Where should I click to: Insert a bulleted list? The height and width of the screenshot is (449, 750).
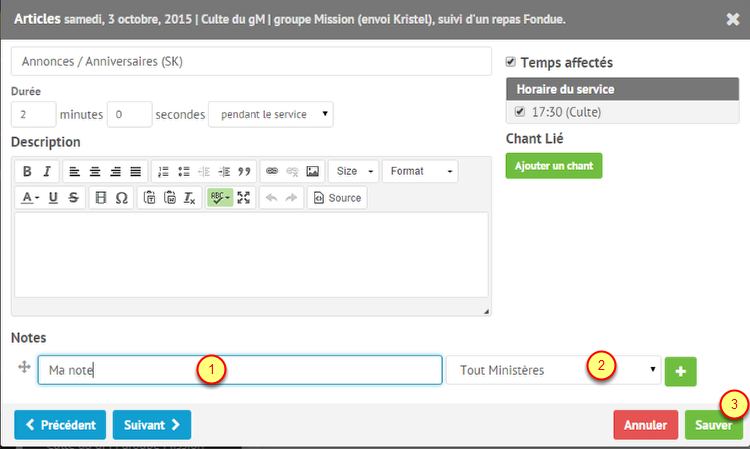(184, 171)
